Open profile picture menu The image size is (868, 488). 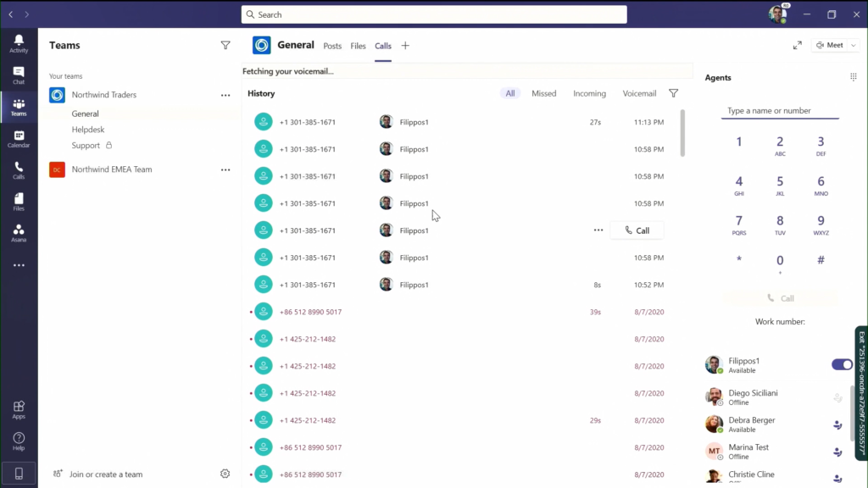tap(778, 14)
